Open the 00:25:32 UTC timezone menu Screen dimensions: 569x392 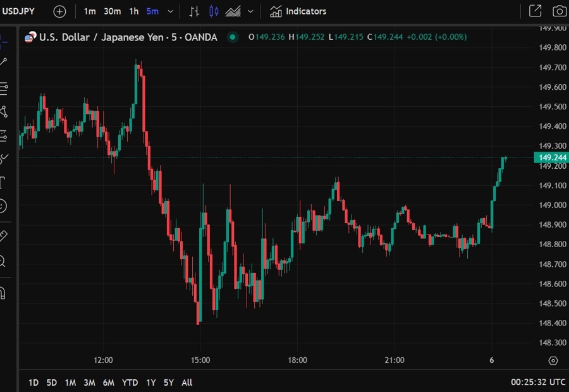(x=538, y=383)
